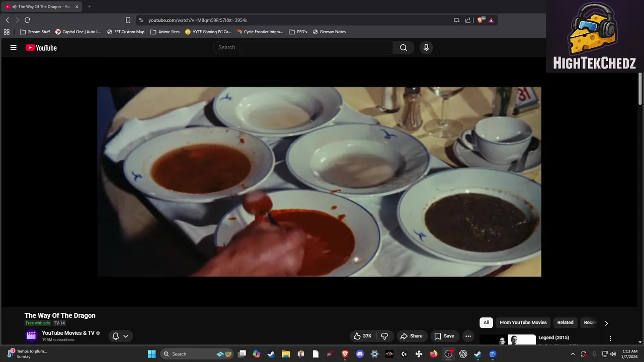The width and height of the screenshot is (644, 362).
Task: Dislike the video with thumbs down
Action: point(385,336)
